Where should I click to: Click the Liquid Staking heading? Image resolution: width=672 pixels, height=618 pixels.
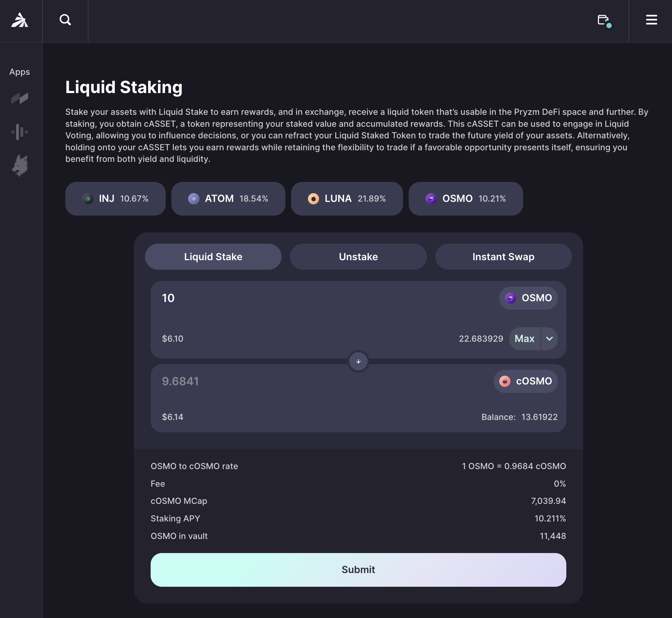click(x=124, y=87)
